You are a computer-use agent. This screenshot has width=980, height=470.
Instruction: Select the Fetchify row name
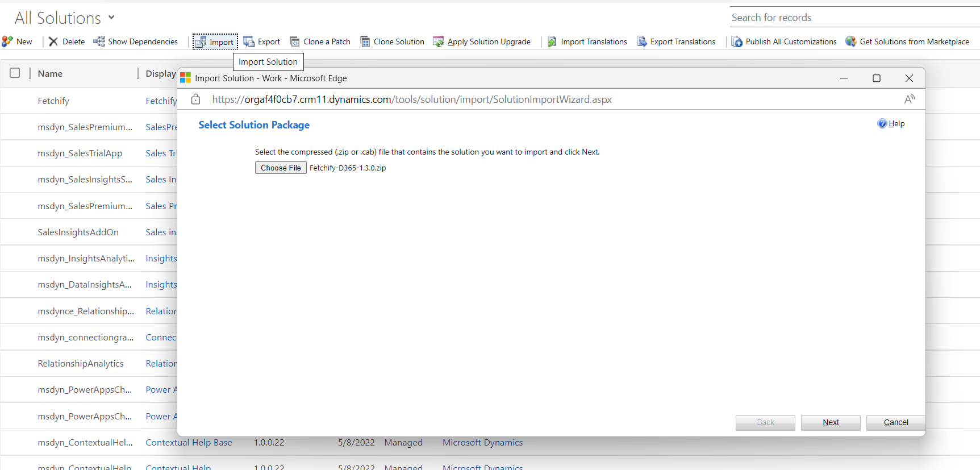click(x=53, y=101)
